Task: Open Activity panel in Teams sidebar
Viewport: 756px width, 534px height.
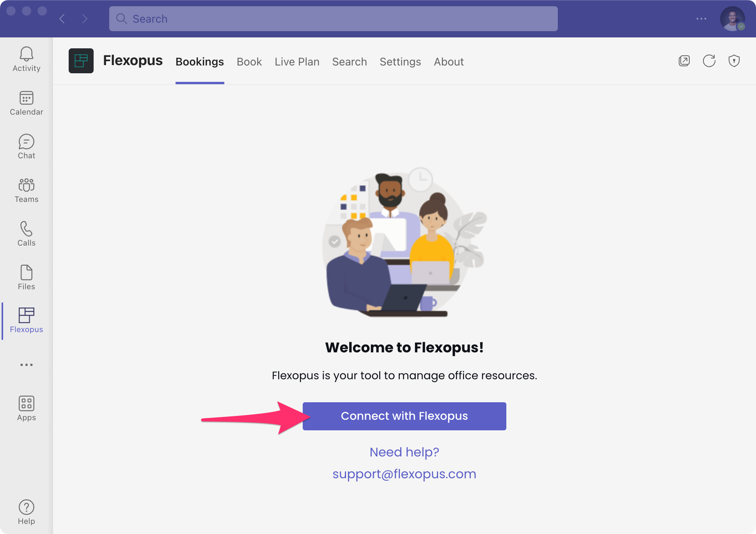Action: [x=26, y=59]
